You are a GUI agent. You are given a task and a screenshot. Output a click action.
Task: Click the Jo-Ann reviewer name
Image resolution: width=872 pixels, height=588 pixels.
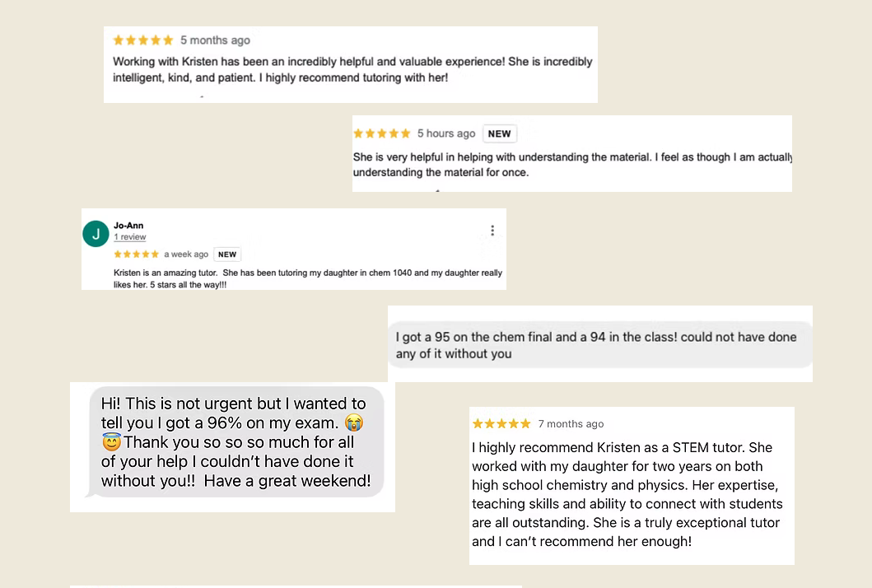(x=128, y=226)
